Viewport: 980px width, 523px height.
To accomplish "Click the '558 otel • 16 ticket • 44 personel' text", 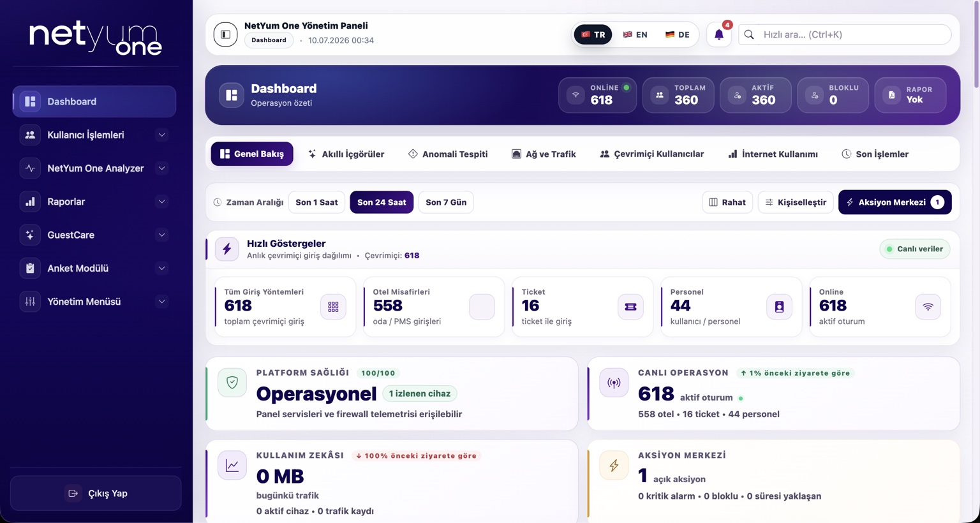I will [x=709, y=414].
